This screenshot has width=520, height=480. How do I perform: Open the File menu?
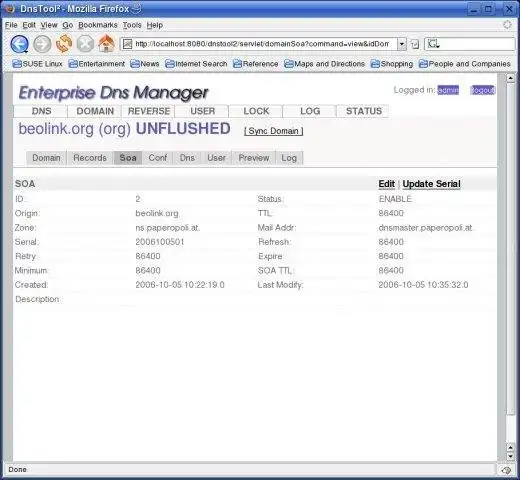11,25
